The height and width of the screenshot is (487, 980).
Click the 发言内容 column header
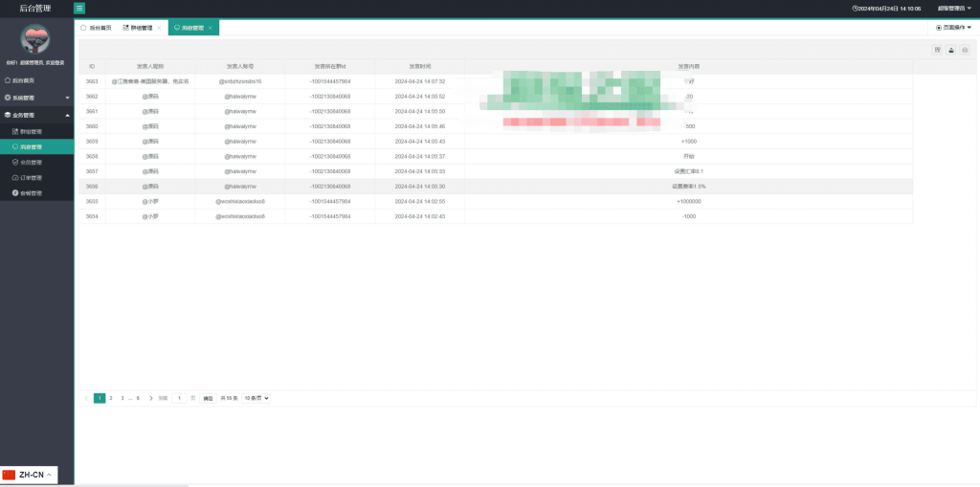tap(689, 66)
